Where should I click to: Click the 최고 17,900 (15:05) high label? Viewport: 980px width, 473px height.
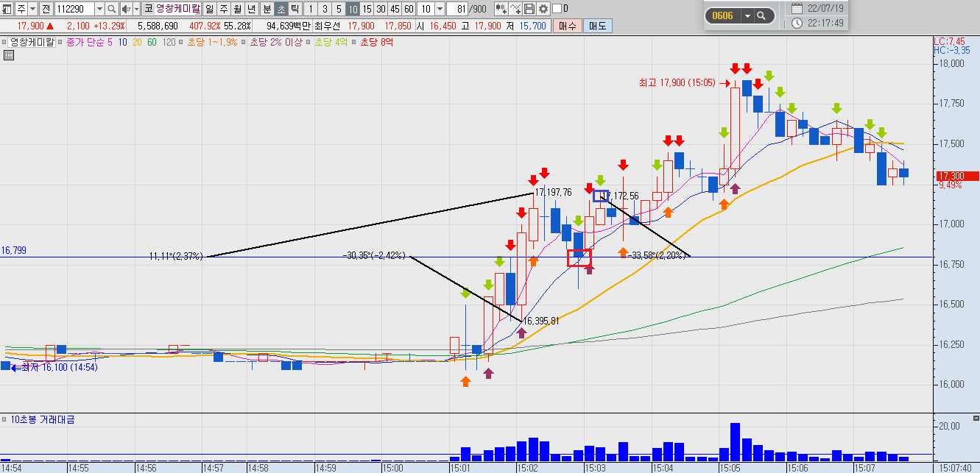[677, 83]
